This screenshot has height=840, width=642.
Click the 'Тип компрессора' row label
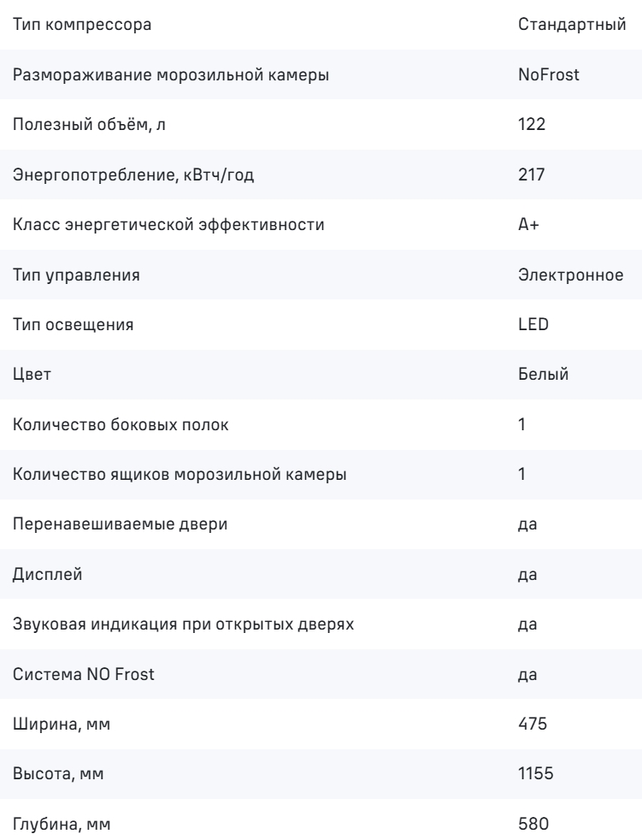click(82, 24)
